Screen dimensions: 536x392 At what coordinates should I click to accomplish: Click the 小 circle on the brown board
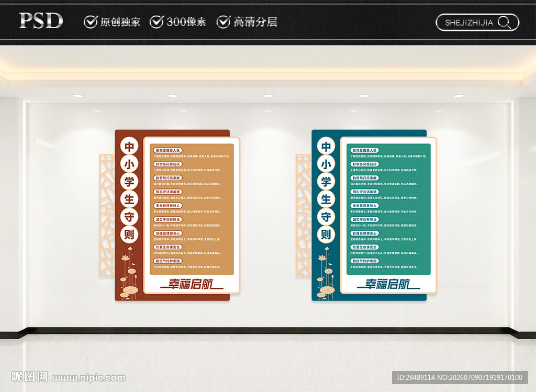coord(129,164)
